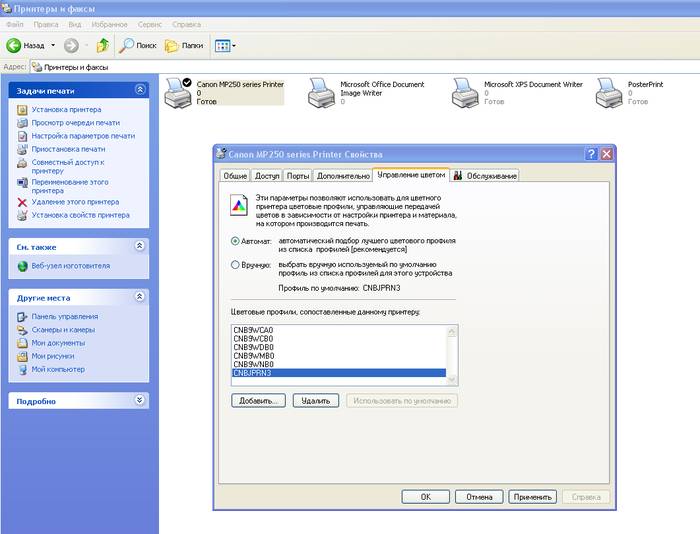The image size is (700, 534).
Task: Expand the Details panel
Action: click(140, 401)
